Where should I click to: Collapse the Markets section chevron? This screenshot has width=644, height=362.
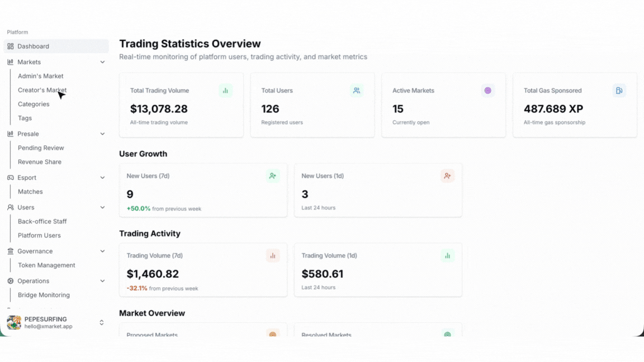102,62
